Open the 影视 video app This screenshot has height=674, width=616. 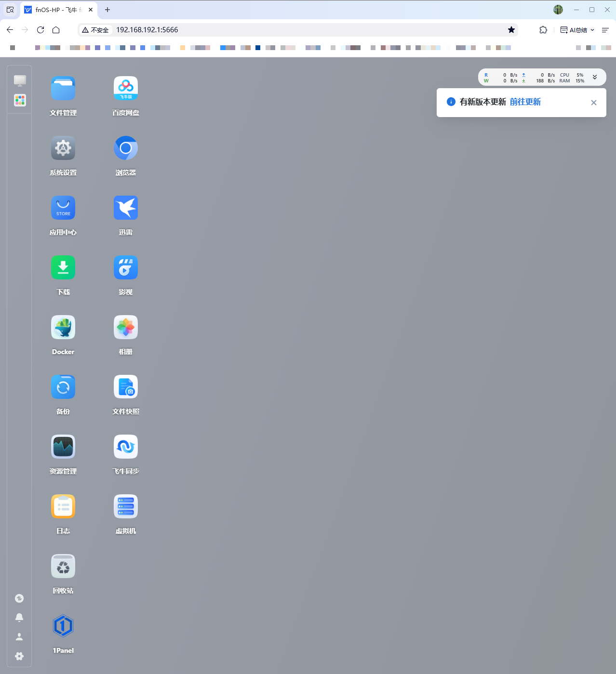click(x=126, y=267)
